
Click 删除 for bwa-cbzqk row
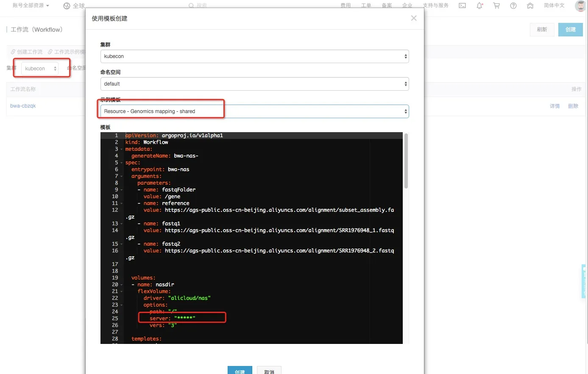tap(573, 106)
